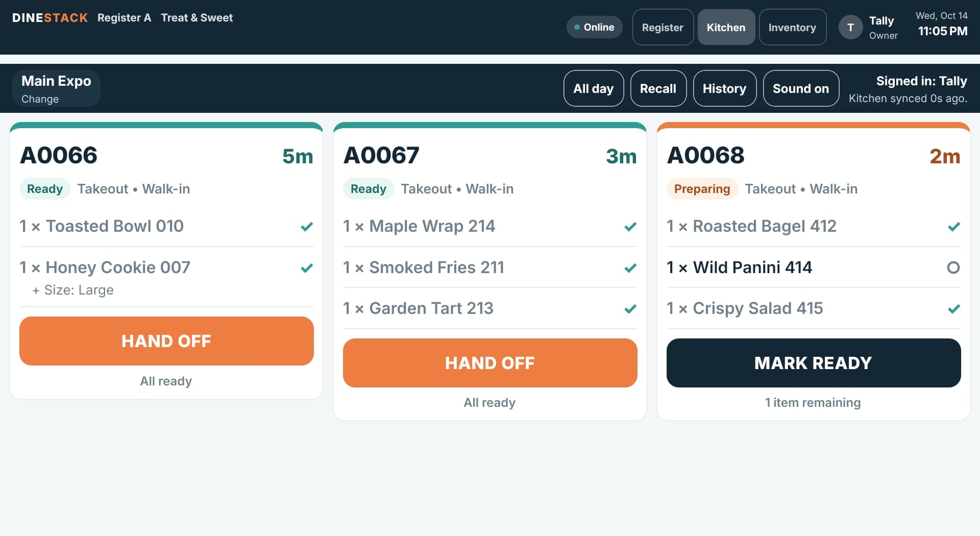Click the Ready badge on A0067
980x536 pixels.
[369, 189]
